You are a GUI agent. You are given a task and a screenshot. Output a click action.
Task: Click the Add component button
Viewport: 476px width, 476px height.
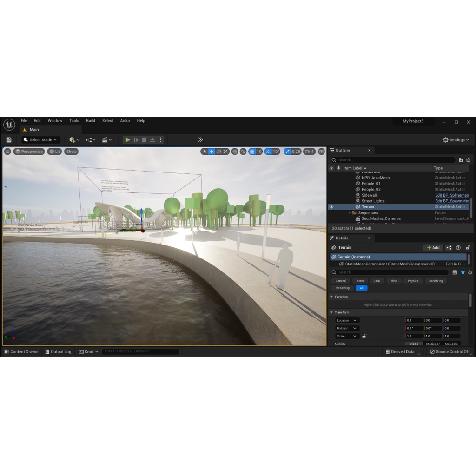click(433, 248)
